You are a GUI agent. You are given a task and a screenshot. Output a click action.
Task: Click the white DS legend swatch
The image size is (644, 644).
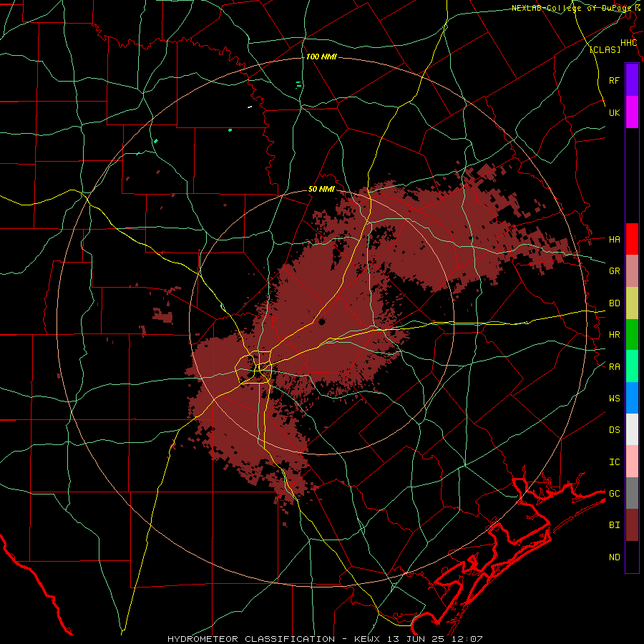[632, 429]
